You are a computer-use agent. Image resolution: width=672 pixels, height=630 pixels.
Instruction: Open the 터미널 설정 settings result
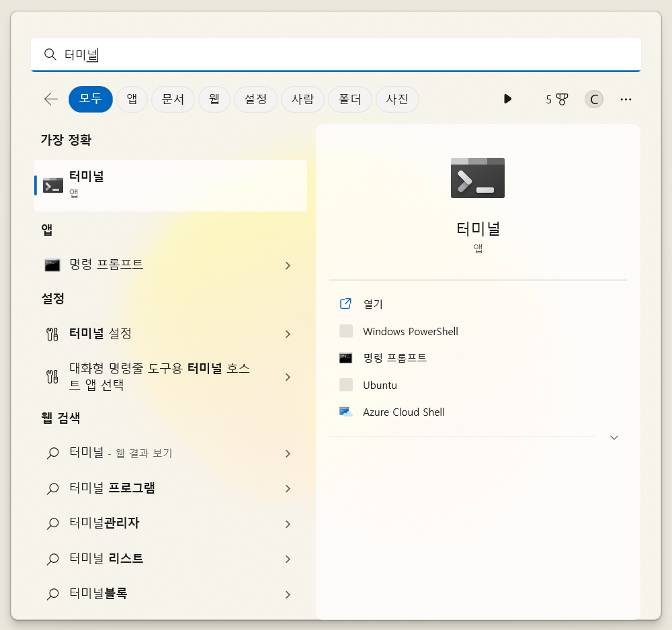[x=171, y=334]
